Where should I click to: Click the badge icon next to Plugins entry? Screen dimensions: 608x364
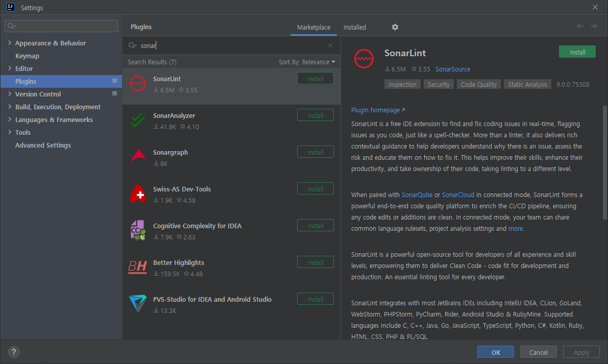pos(115,81)
